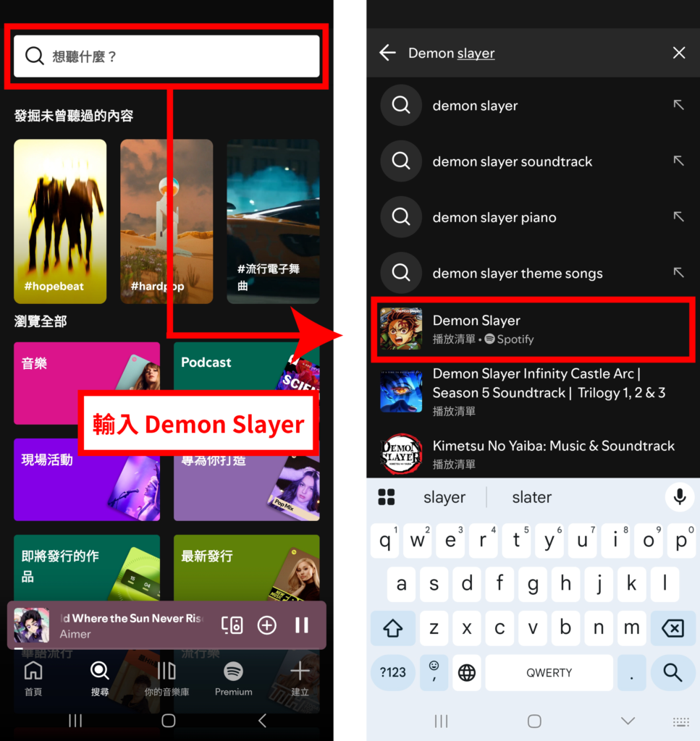
Task: Tap the 'p' key
Action: pos(680,540)
